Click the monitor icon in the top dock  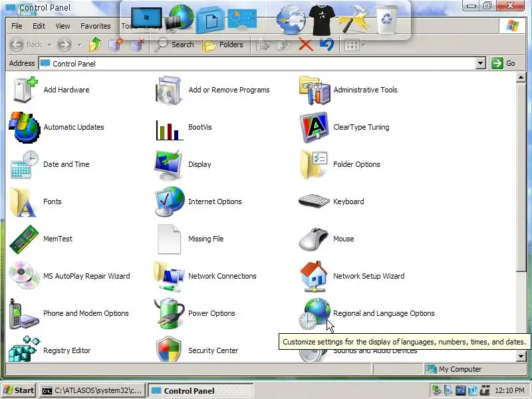pos(146,18)
